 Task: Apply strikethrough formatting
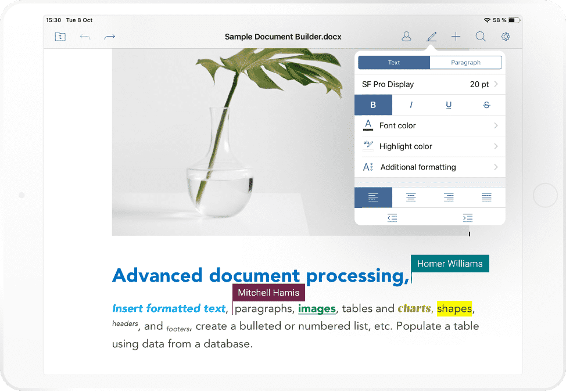click(x=486, y=105)
